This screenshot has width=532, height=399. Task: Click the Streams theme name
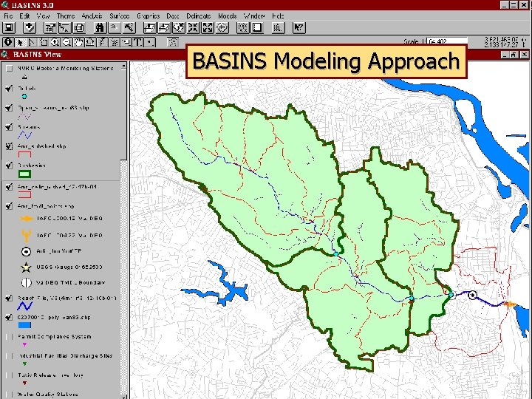point(29,127)
